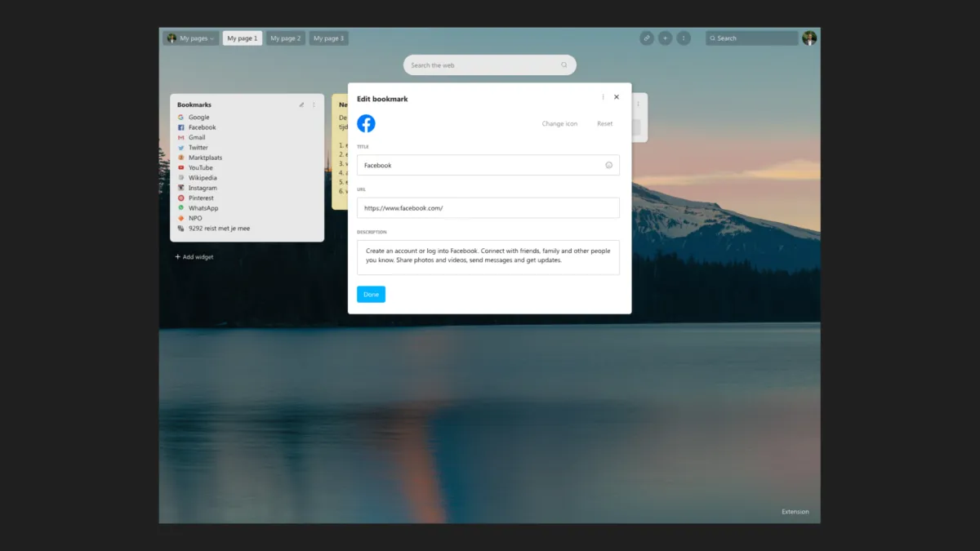980x551 pixels.
Task: Click the Search the web box
Action: [489, 65]
